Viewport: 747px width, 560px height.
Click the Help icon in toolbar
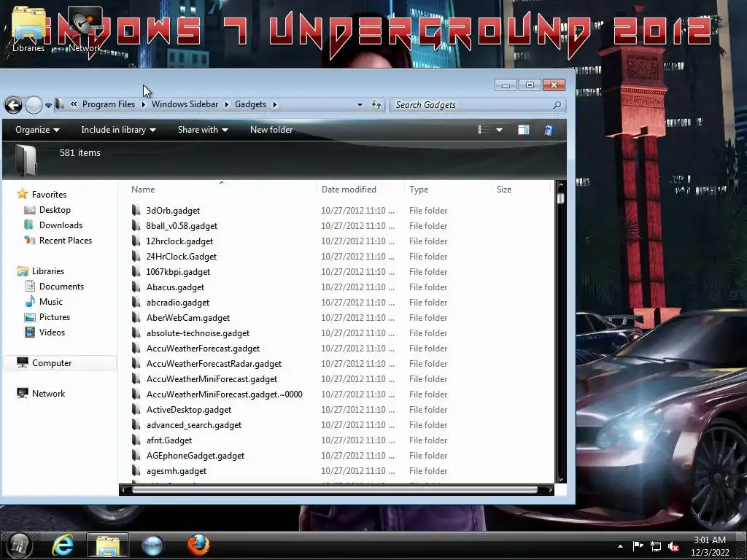pyautogui.click(x=549, y=130)
